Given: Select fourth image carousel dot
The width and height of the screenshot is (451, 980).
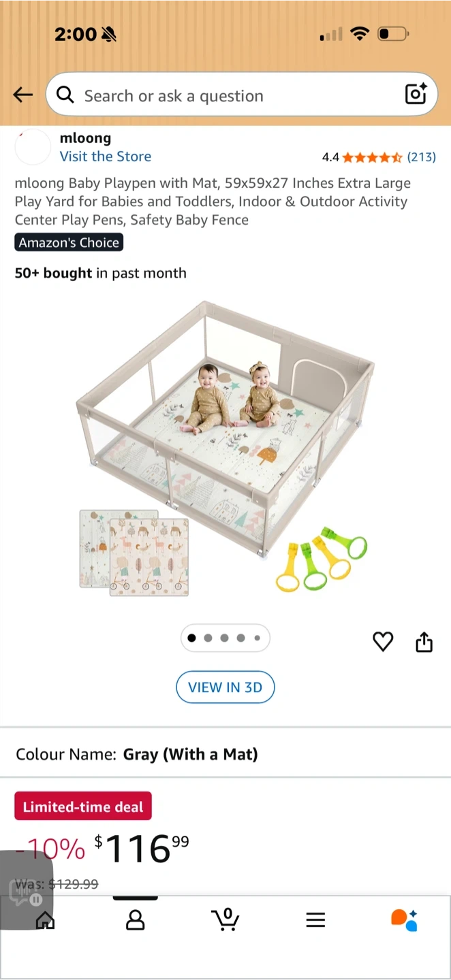Looking at the screenshot, I should point(240,638).
